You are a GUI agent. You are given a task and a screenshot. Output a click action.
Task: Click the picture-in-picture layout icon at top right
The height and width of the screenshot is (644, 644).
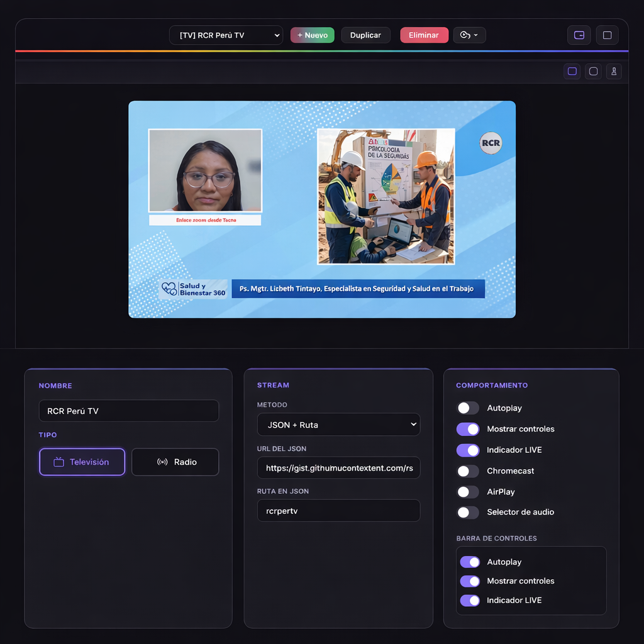click(x=579, y=35)
